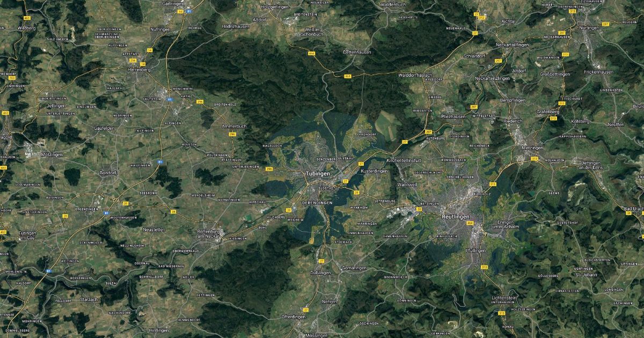Image resolution: width=644 pixels, height=338 pixels.
Task: Click the Mötzingen label
Action: 52,155
